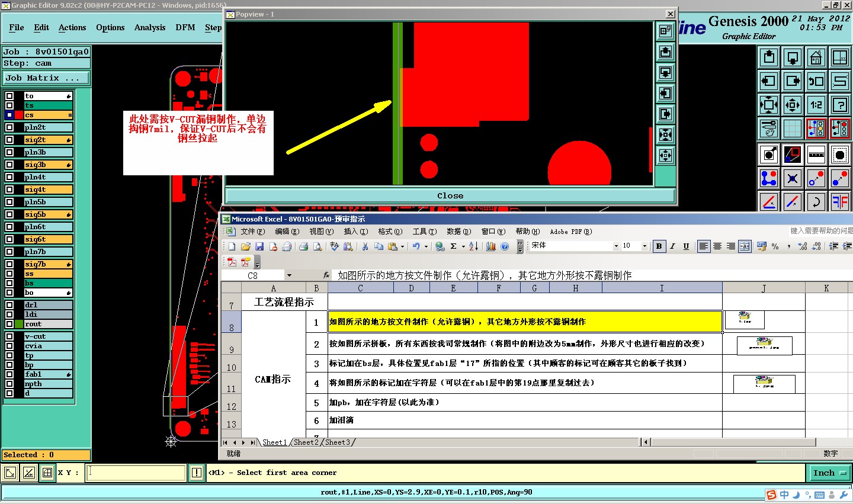Switch to Sheet2 tab in Excel
The image size is (853, 504).
(306, 442)
